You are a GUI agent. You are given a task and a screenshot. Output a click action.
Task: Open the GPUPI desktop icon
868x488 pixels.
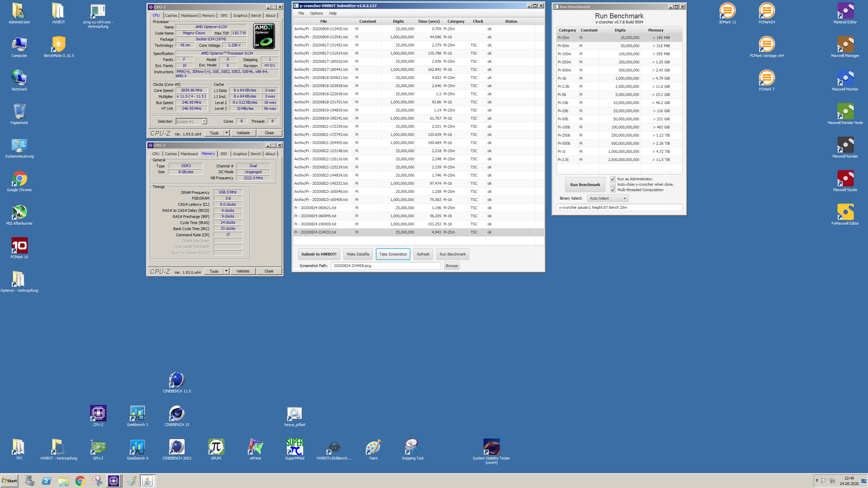tap(216, 449)
